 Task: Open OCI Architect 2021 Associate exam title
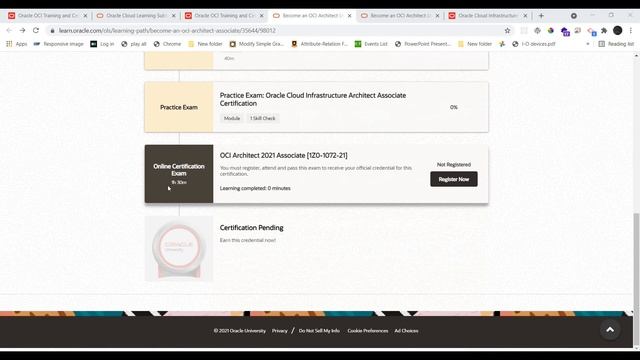point(284,155)
